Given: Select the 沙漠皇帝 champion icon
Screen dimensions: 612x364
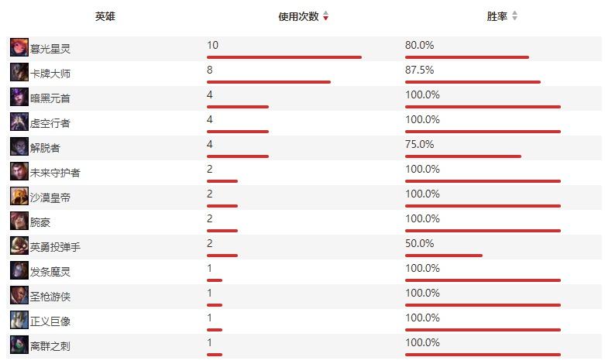Looking at the screenshot, I should (19, 197).
